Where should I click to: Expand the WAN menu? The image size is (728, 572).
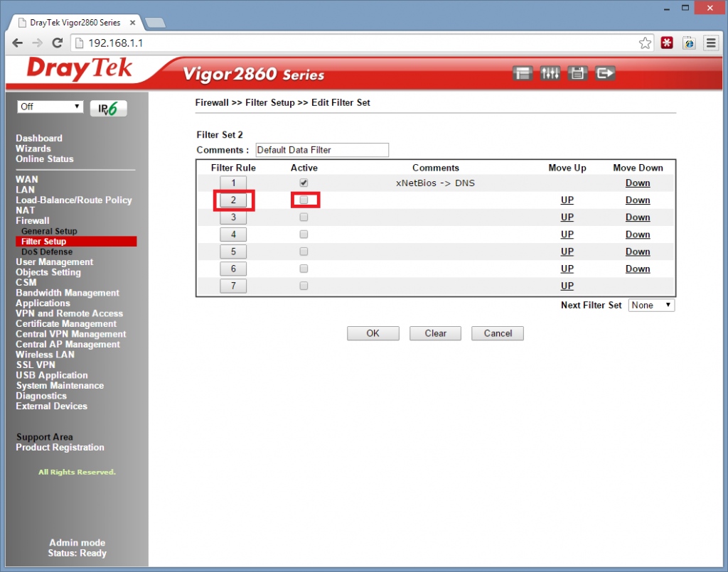(x=27, y=180)
